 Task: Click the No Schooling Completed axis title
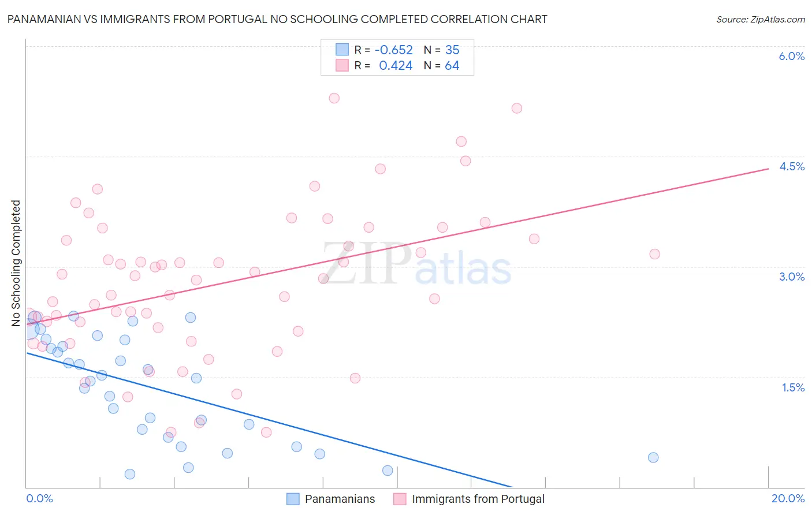[16, 263]
